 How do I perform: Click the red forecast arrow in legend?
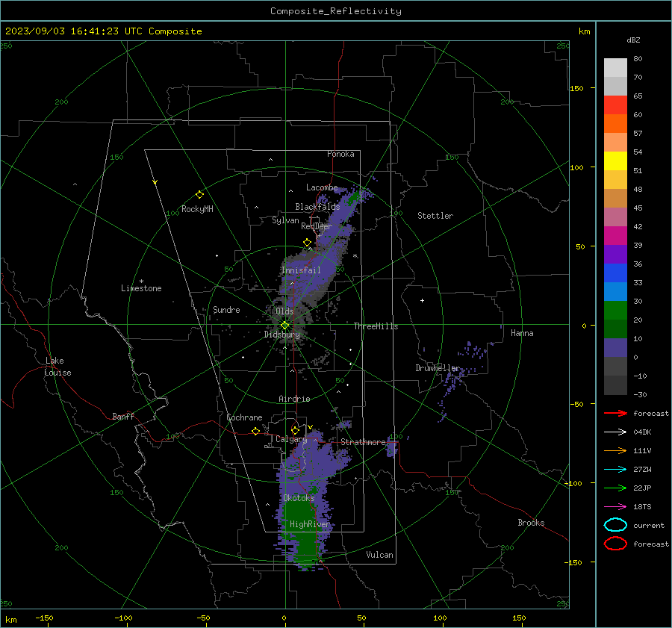[615, 413]
